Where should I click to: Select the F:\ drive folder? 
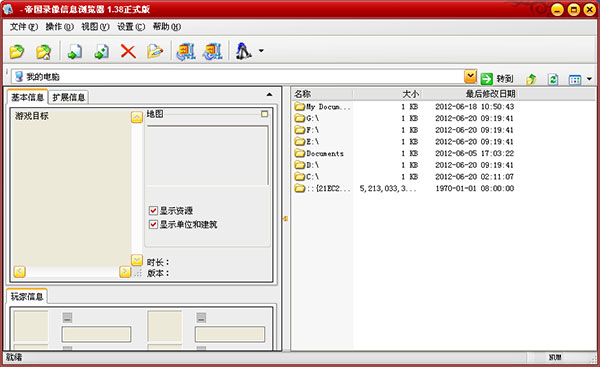(307, 130)
